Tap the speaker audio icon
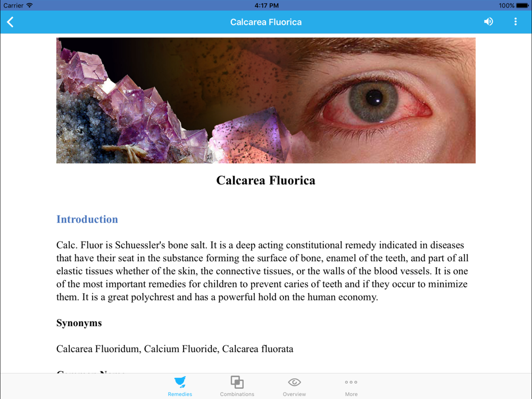The height and width of the screenshot is (399, 532). point(488,22)
